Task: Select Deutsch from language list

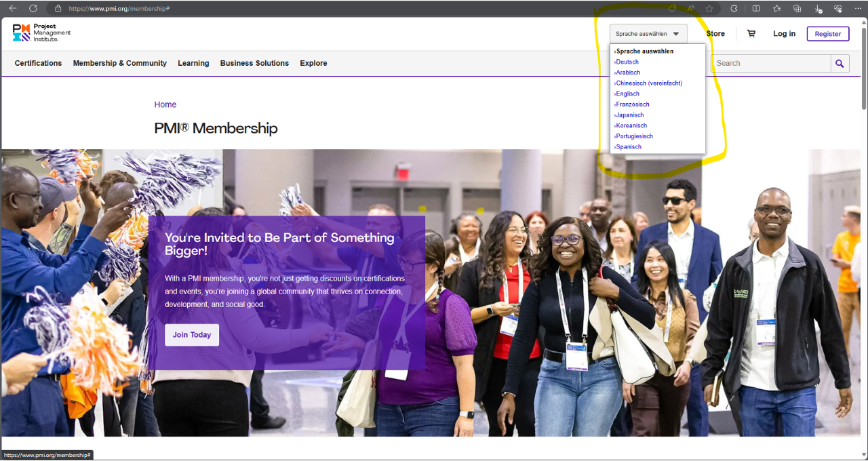Action: [x=627, y=62]
